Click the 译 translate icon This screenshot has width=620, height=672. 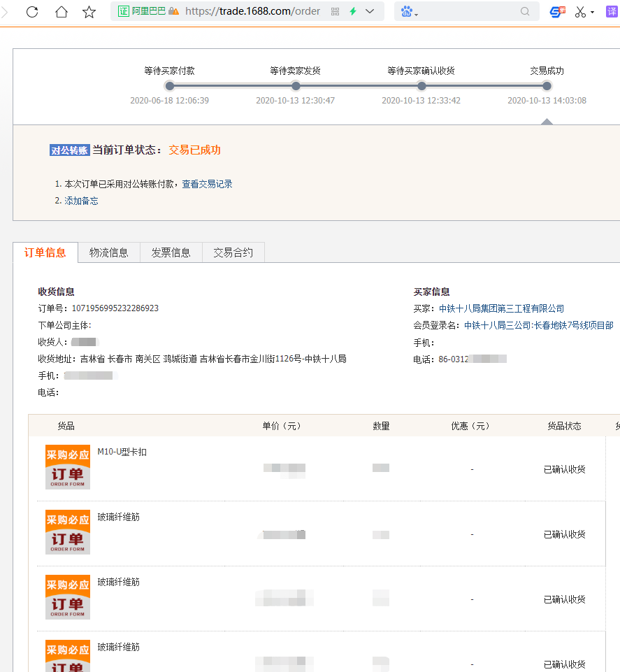point(610,11)
